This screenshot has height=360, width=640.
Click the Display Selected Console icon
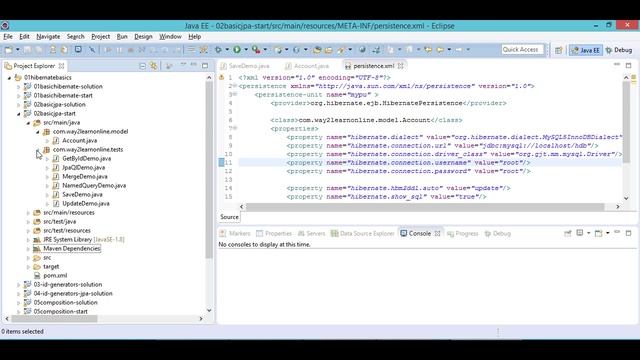[580, 233]
